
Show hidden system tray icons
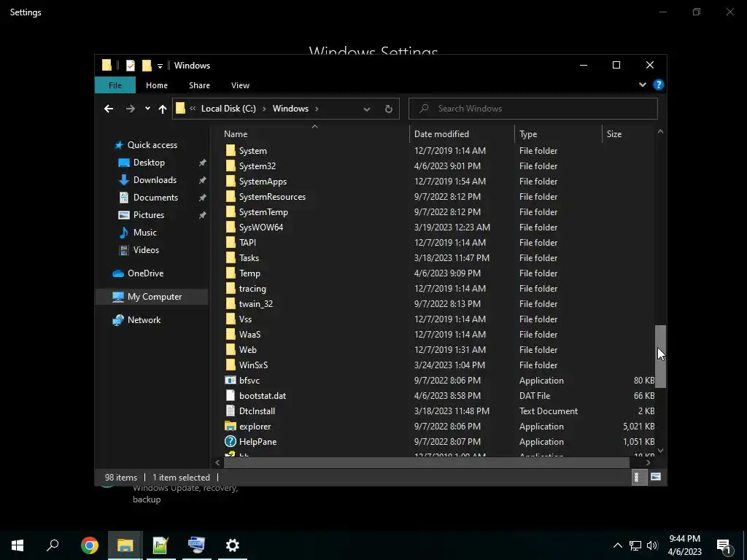[617, 545]
